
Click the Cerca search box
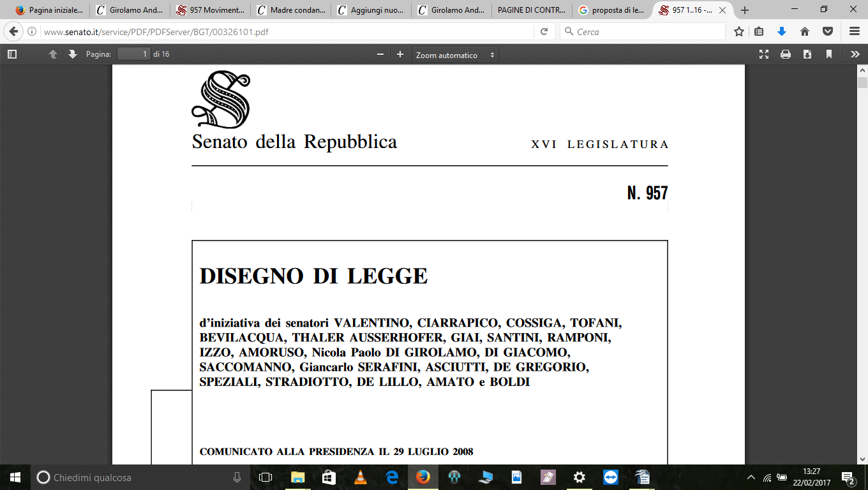click(643, 31)
